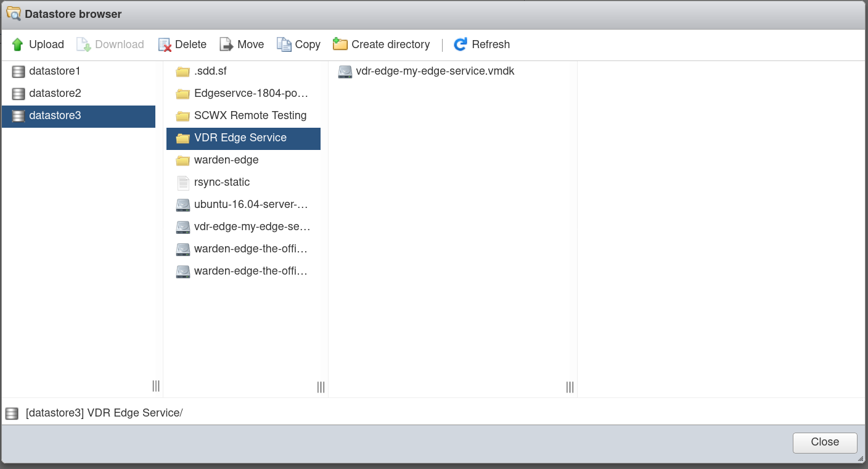This screenshot has width=868, height=469.
Task: Click the warden-edge folder icon
Action: tap(182, 160)
